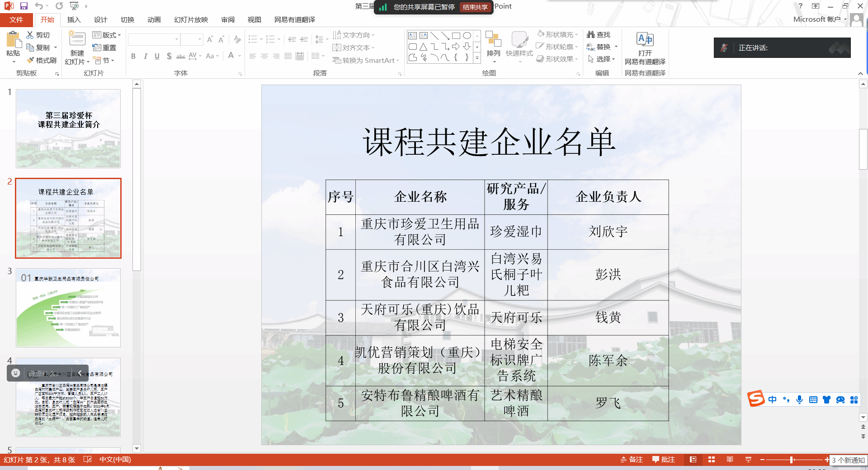Increase the font size
This screenshot has width=868, height=470.
tap(210, 40)
